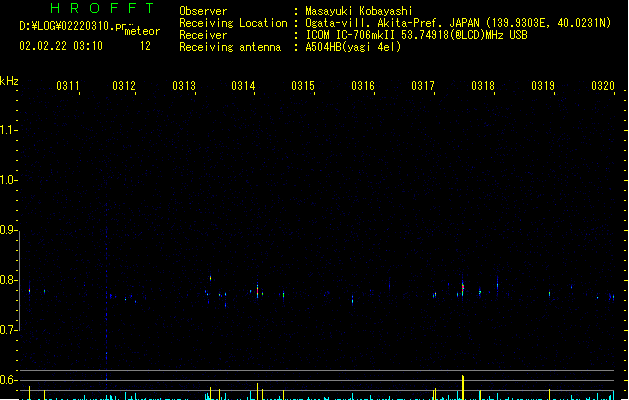Click the strong meteor echo near 0318
629x400 pixels.
tap(463, 288)
